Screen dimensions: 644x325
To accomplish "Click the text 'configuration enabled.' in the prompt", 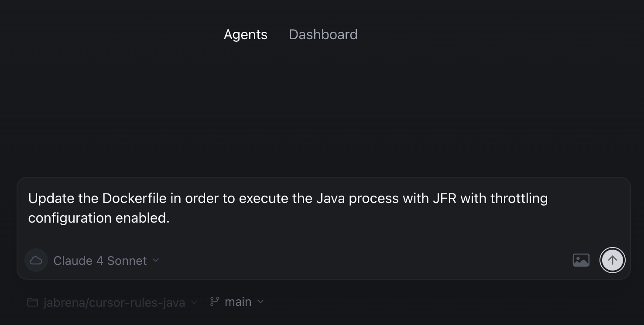I will coord(99,218).
